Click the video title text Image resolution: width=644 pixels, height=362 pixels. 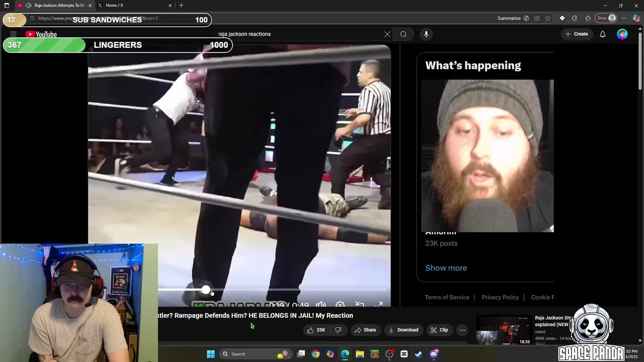255,315
